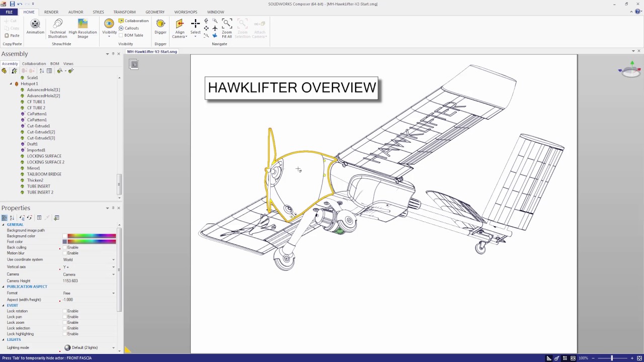Click the fullscreen icon in status bar

(639, 358)
